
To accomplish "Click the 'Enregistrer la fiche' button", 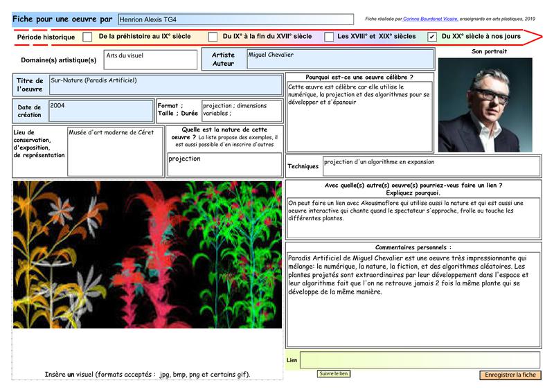I will (510, 375).
